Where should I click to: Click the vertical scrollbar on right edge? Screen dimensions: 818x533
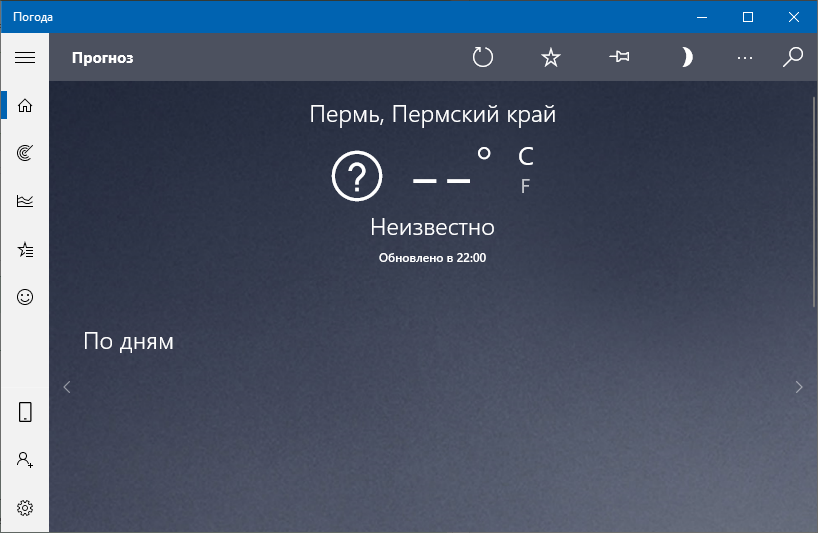click(x=814, y=202)
